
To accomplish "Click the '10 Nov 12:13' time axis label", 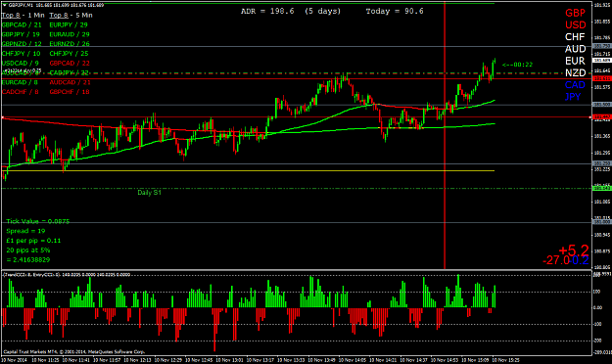I will click(x=137, y=360).
